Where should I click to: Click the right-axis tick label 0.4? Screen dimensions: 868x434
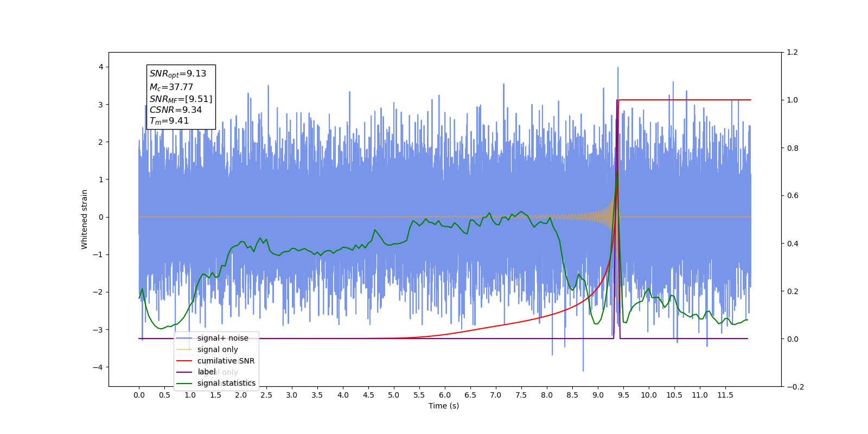coord(793,244)
